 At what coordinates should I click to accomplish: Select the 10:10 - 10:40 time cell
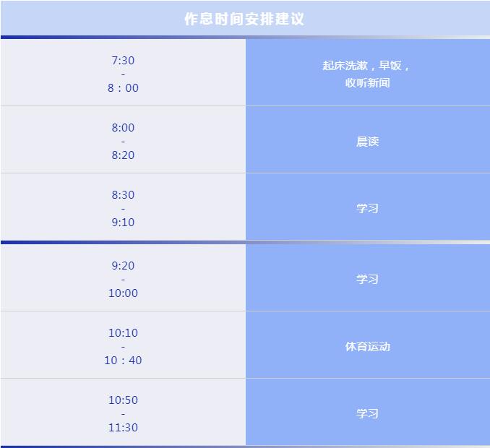pos(123,345)
